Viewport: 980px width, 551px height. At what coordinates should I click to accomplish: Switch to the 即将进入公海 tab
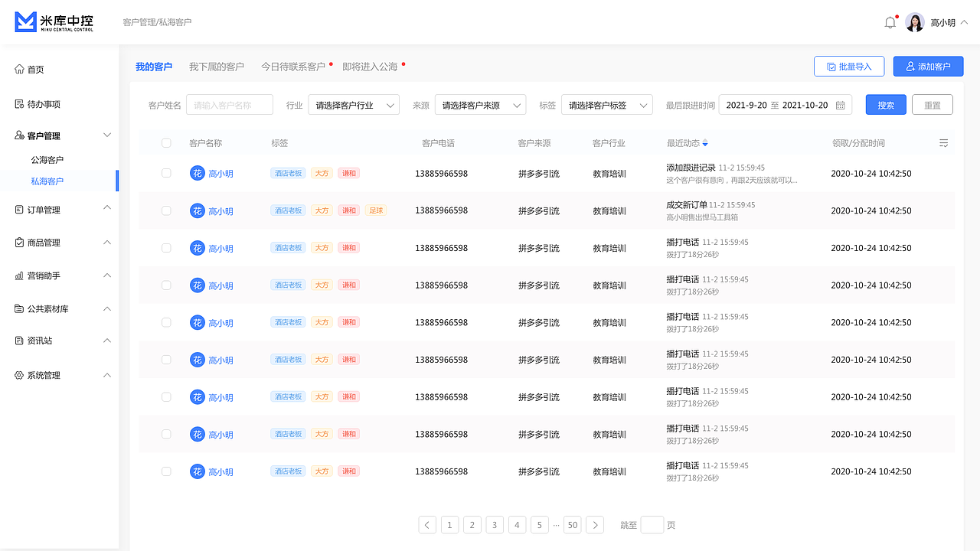(x=371, y=67)
